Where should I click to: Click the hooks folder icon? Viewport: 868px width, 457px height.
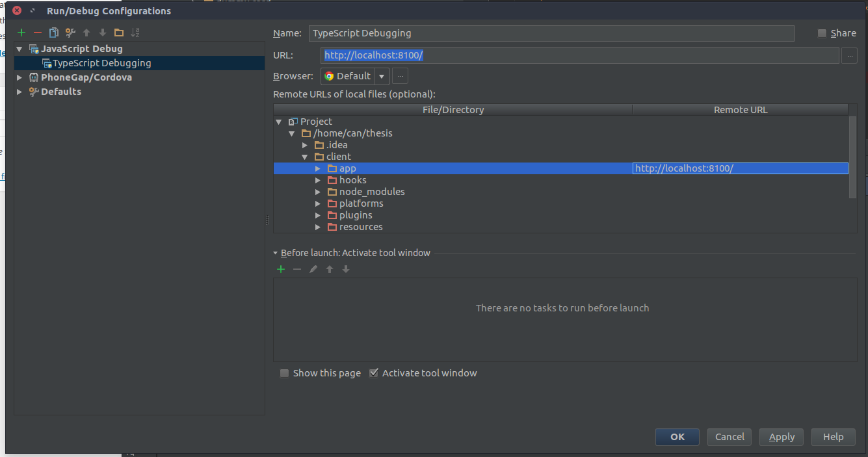332,180
